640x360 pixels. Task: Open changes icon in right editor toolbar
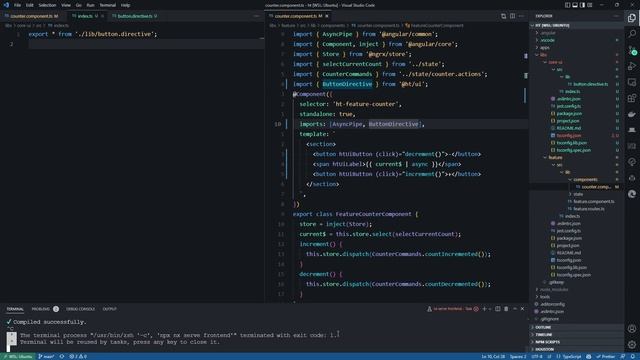tap(503, 16)
